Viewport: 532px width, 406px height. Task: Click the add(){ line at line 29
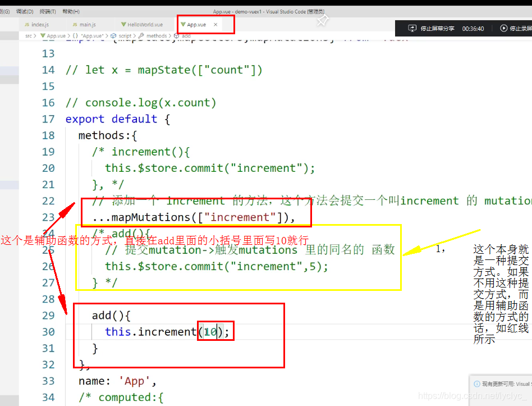click(x=111, y=316)
